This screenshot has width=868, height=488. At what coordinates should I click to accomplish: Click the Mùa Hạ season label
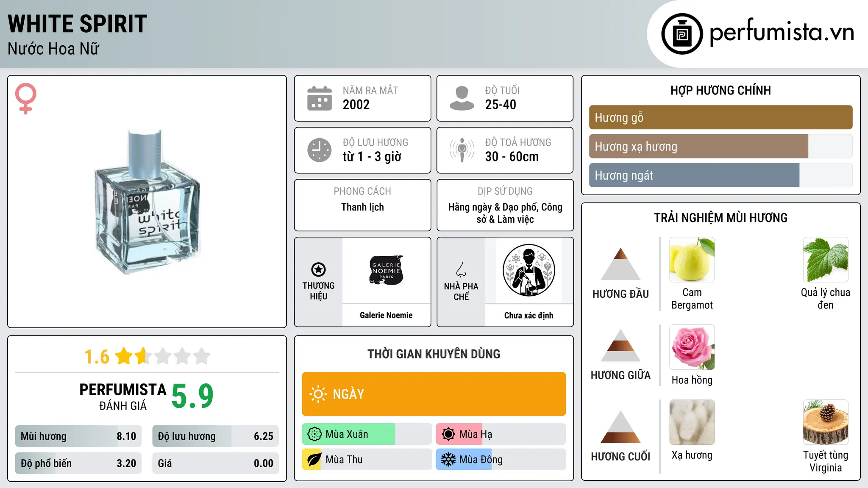476,434
